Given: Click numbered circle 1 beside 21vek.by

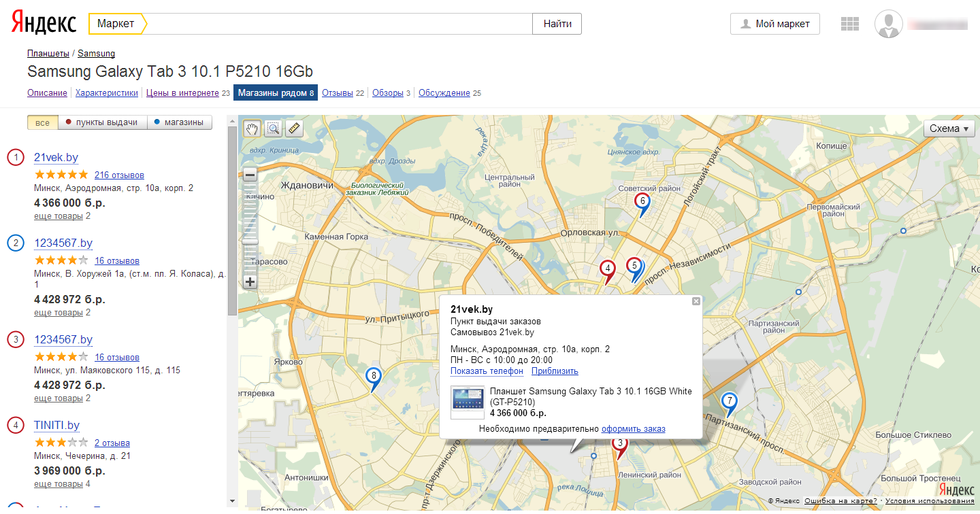Looking at the screenshot, I should [x=15, y=158].
